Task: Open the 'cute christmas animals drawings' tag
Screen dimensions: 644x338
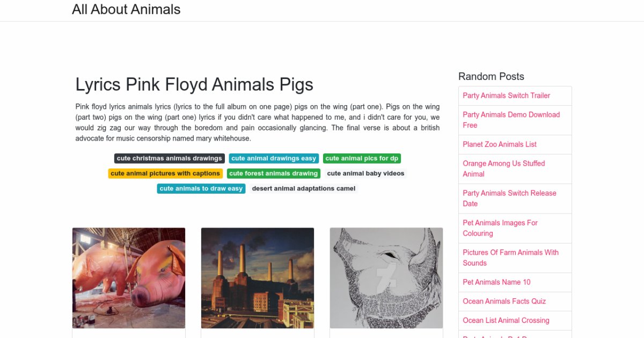Action: 169,158
